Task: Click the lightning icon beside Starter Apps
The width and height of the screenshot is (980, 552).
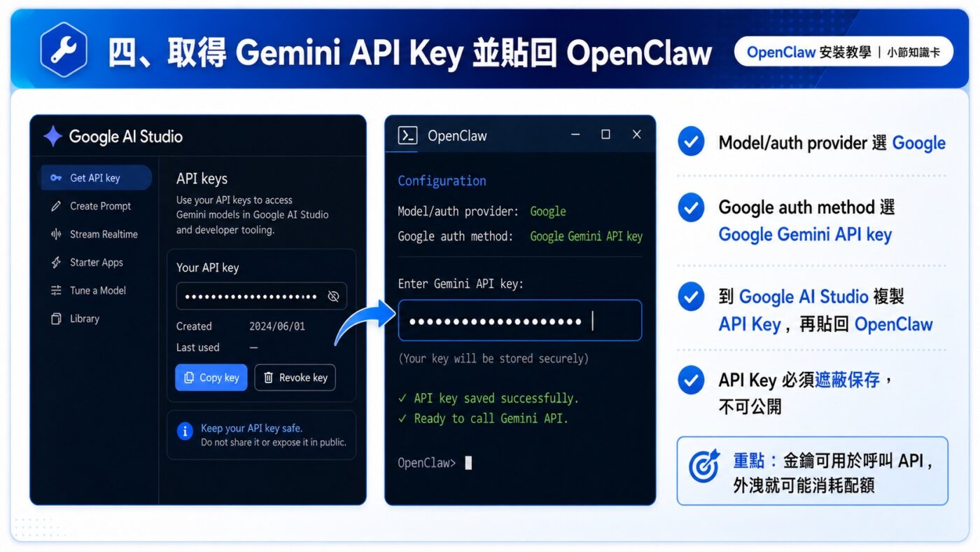Action: 56,262
